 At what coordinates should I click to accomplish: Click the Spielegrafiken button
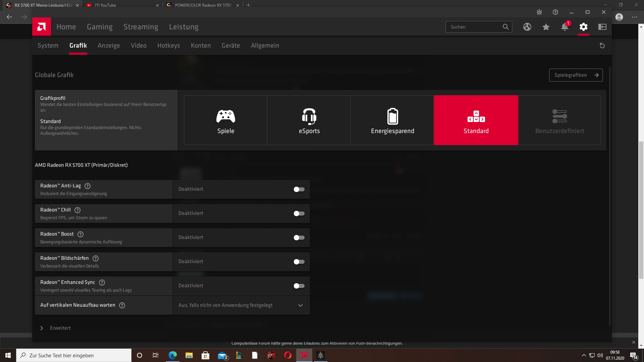(576, 75)
